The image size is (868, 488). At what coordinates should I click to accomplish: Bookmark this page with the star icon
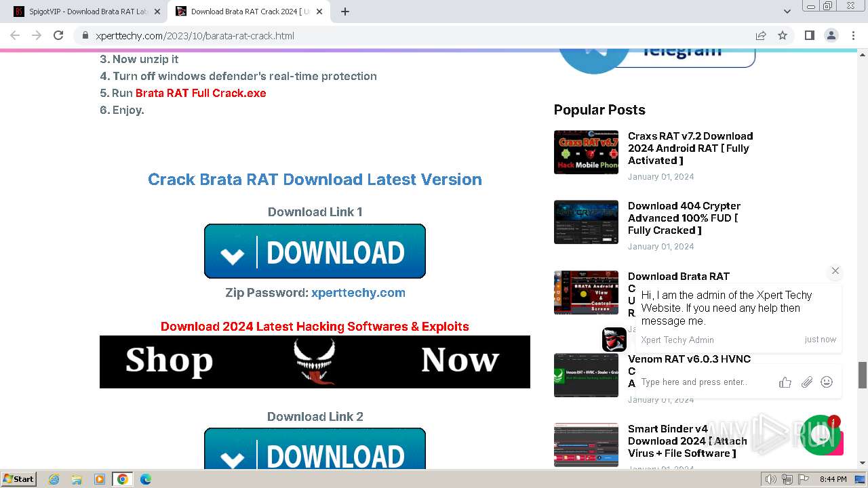pyautogui.click(x=783, y=35)
